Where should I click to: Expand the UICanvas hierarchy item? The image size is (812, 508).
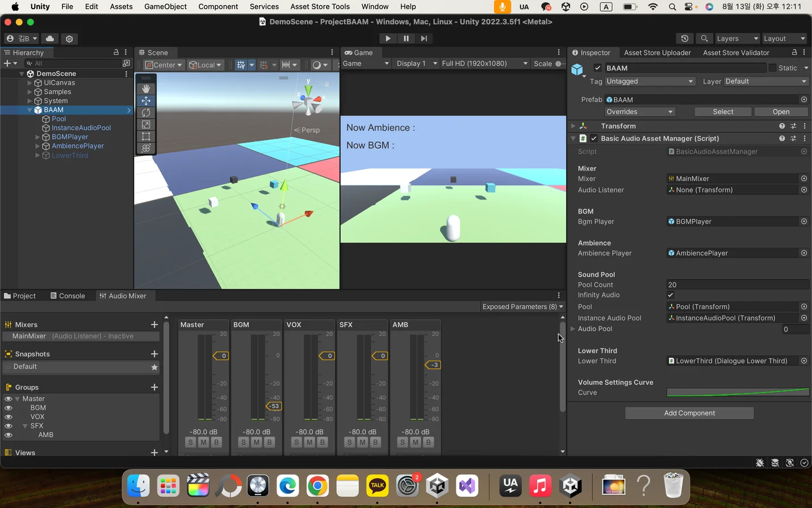(x=29, y=82)
